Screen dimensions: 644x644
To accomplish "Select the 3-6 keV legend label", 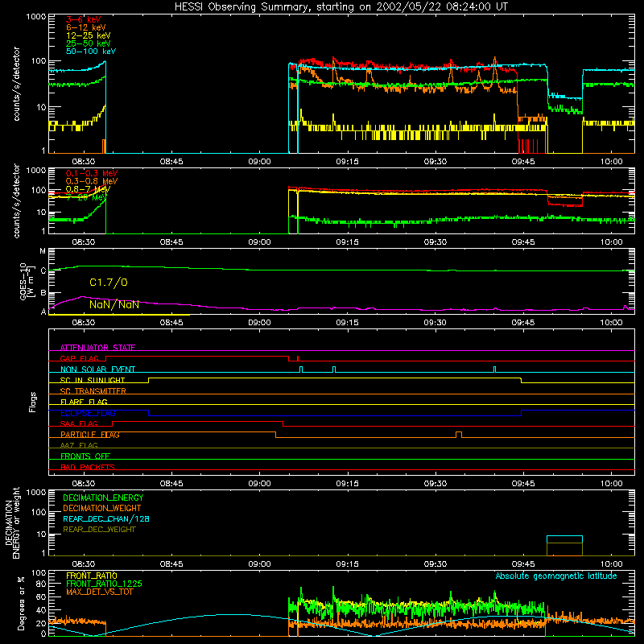I will click(84, 19).
